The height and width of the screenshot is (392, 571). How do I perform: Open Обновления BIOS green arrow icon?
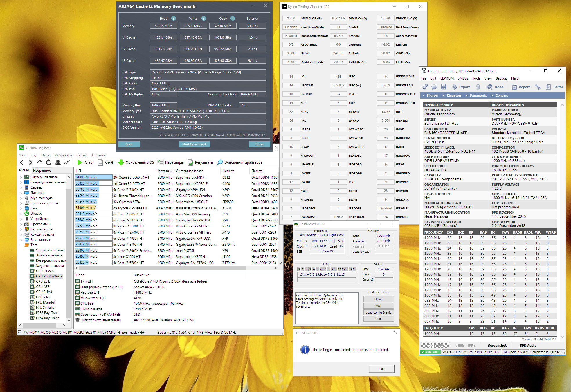point(121,162)
